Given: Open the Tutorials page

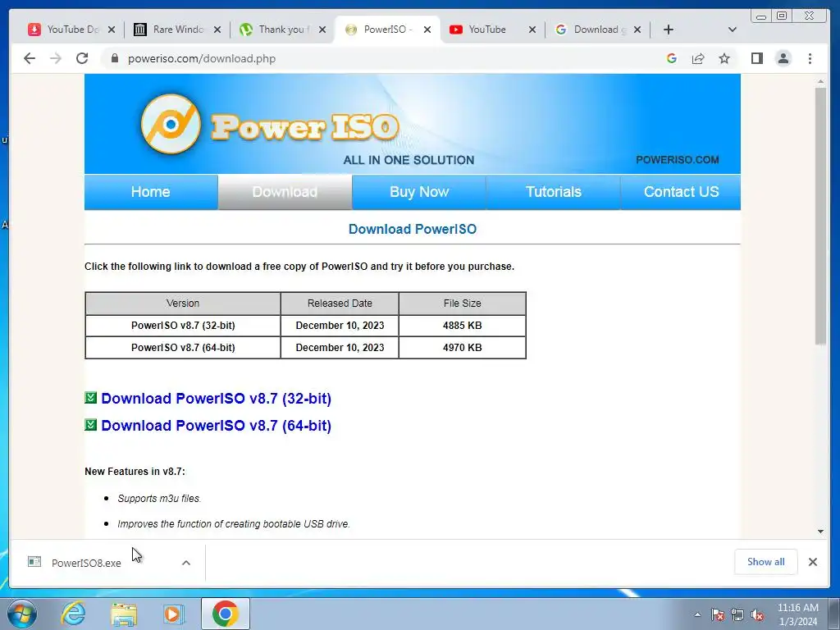Looking at the screenshot, I should click(x=554, y=192).
